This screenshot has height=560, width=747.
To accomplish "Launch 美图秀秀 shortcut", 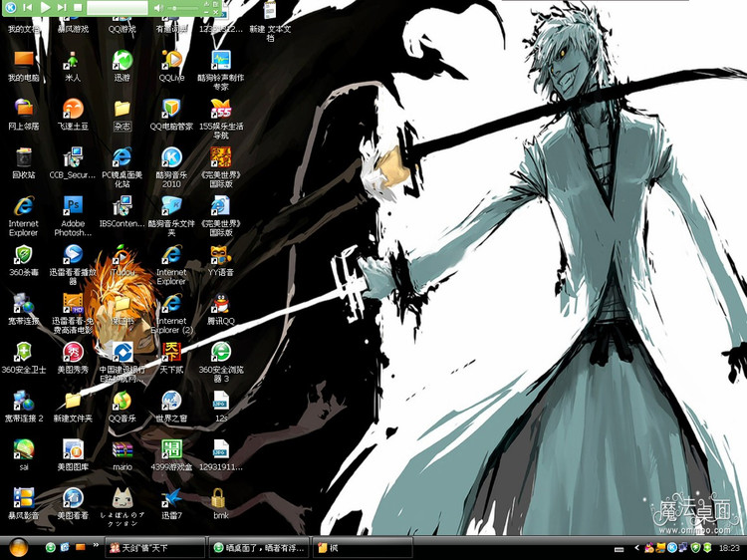I will [73, 358].
